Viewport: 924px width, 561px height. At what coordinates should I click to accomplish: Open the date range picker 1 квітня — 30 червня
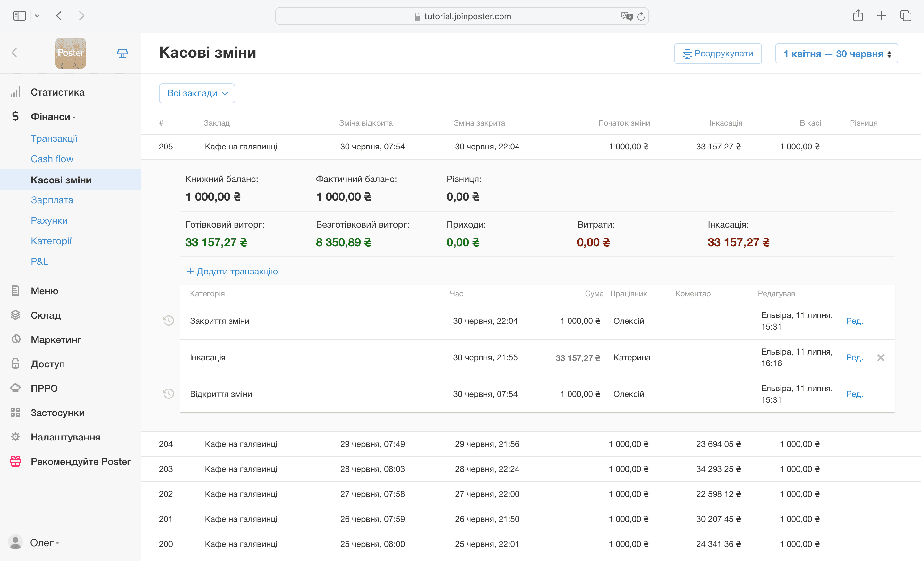(837, 54)
